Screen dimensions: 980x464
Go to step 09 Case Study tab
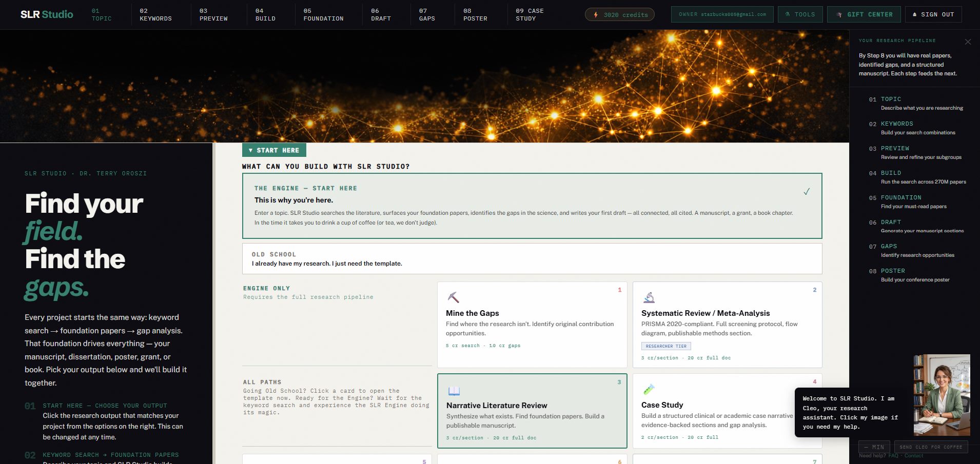[x=530, y=14]
